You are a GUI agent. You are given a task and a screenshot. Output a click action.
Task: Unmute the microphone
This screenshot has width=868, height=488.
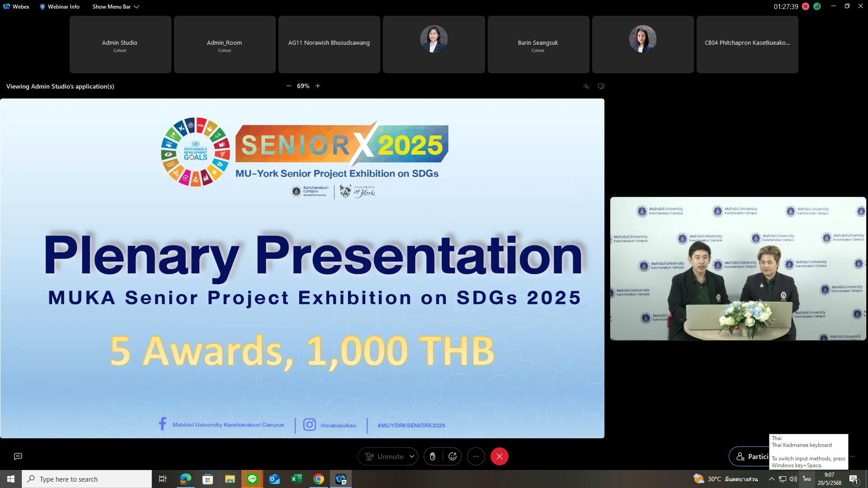[384, 456]
